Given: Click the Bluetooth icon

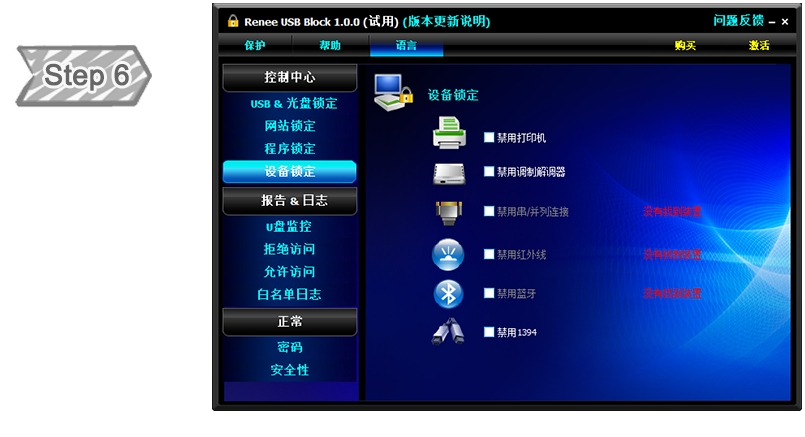Looking at the screenshot, I should point(448,294).
